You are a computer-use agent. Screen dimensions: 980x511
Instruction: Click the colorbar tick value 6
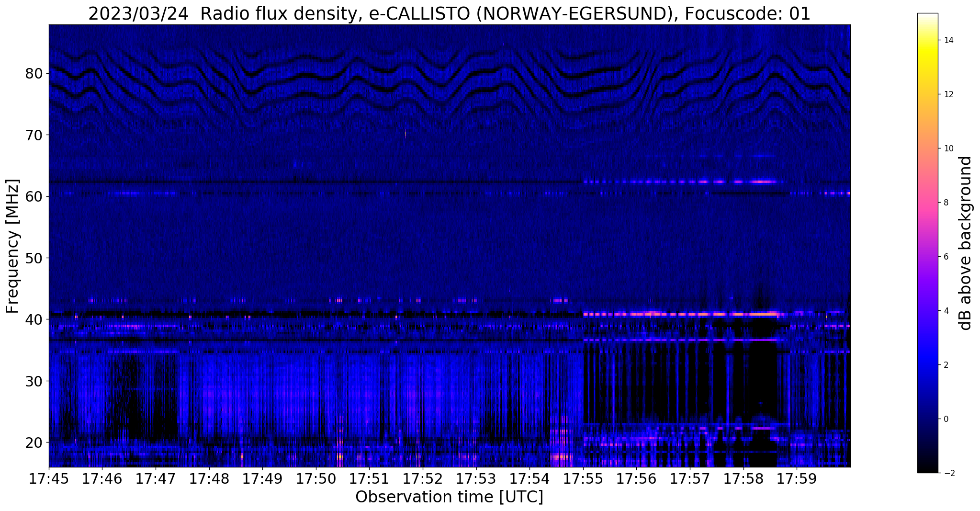point(946,257)
